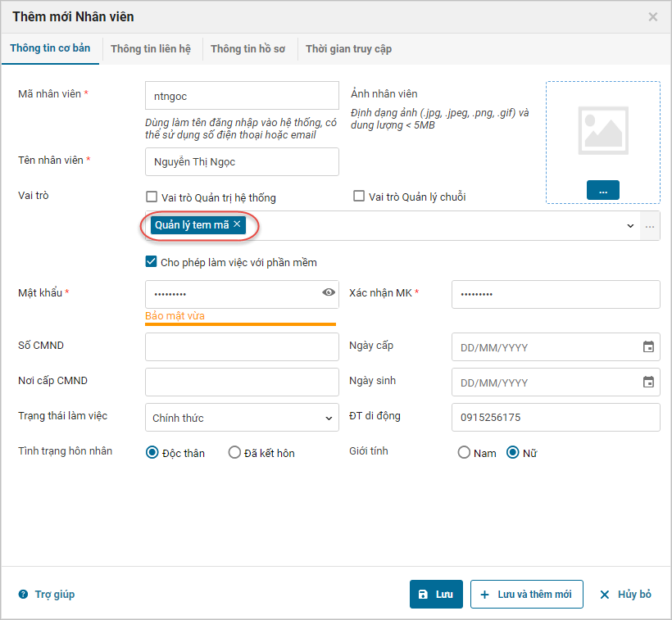672x620 pixels.
Task: Select the Đã kết hôn marital status
Action: (235, 453)
